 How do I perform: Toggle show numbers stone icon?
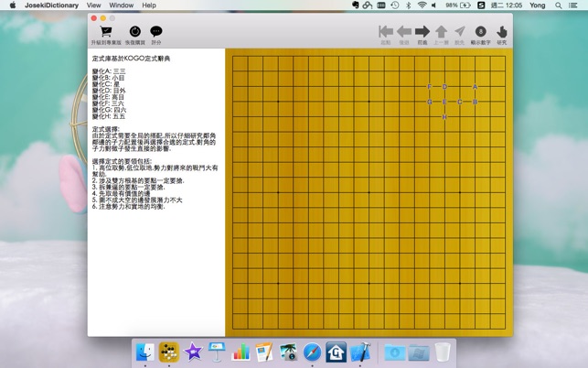pos(480,31)
